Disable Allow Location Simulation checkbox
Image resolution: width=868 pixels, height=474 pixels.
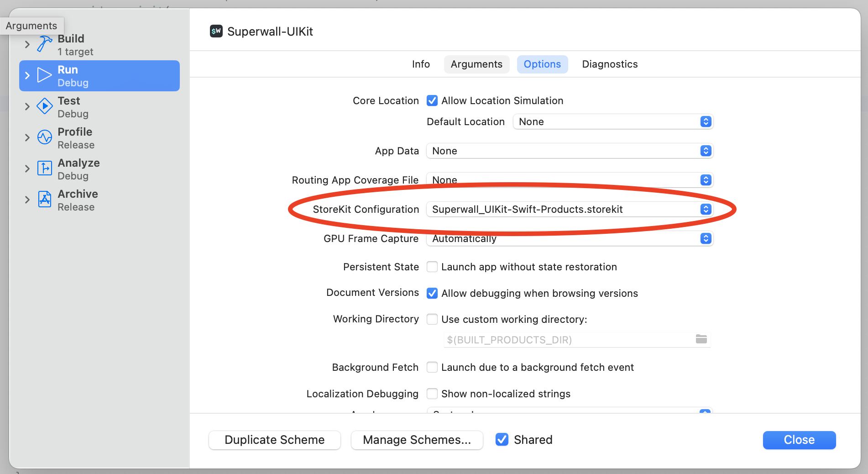[x=432, y=100]
